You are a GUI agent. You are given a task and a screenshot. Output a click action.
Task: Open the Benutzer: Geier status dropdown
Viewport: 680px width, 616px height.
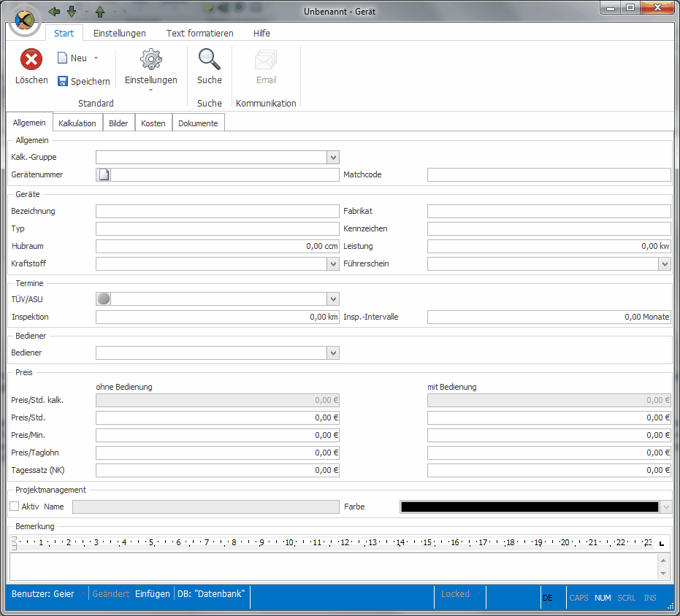[83, 594]
